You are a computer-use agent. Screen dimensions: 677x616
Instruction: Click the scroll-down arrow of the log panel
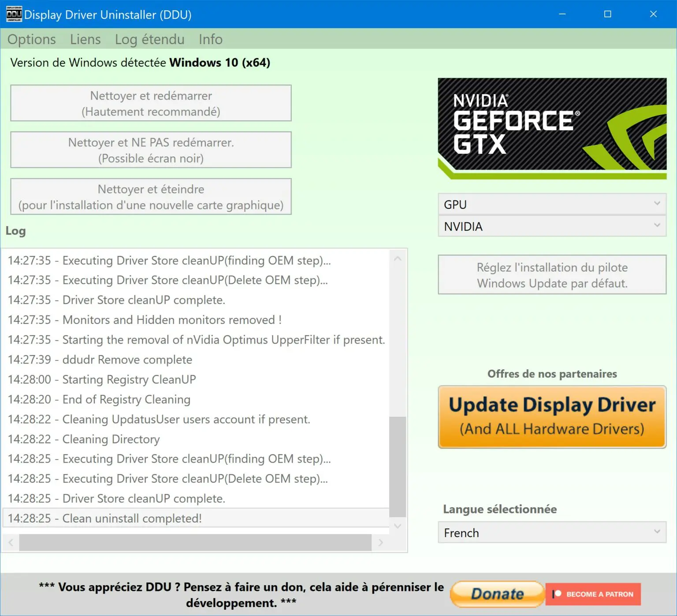tap(398, 526)
